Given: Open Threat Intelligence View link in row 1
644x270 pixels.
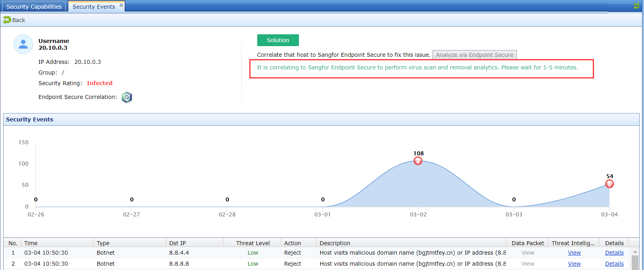Looking at the screenshot, I should pos(574,253).
